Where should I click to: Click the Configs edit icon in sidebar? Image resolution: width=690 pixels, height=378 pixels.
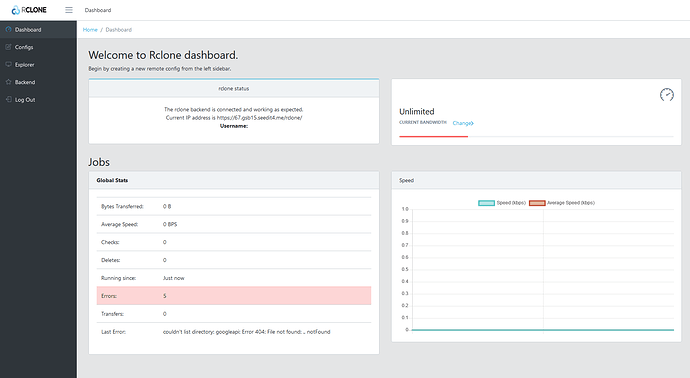click(x=8, y=47)
